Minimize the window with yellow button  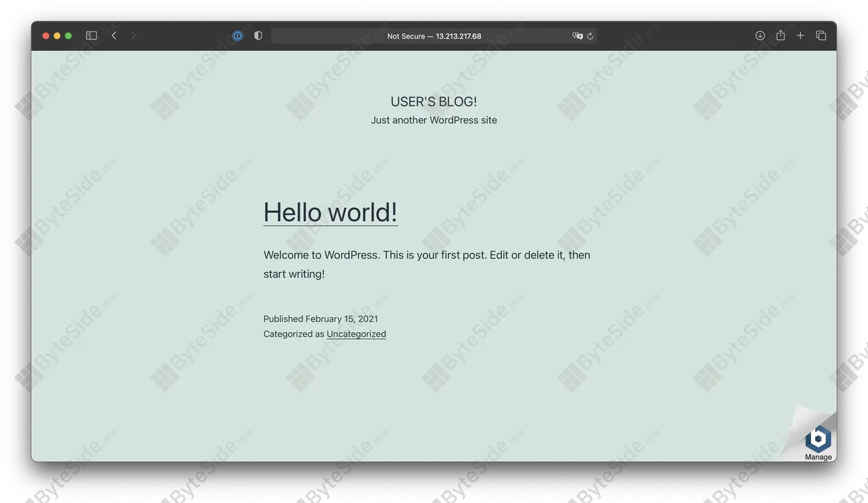[57, 36]
